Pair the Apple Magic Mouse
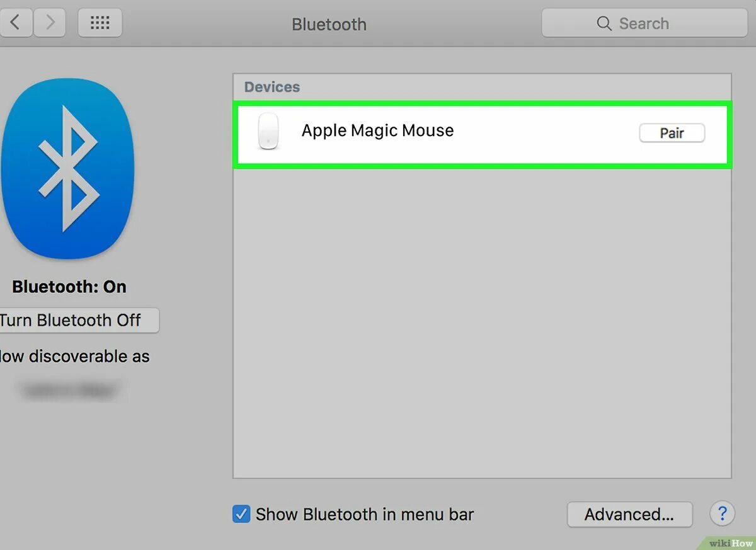This screenshot has height=550, width=756. point(672,133)
